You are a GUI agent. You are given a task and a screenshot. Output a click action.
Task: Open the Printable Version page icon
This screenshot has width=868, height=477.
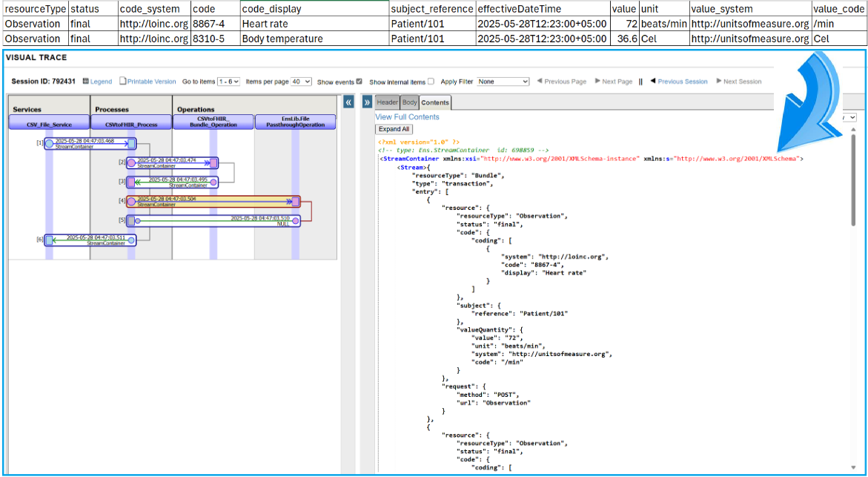124,82
